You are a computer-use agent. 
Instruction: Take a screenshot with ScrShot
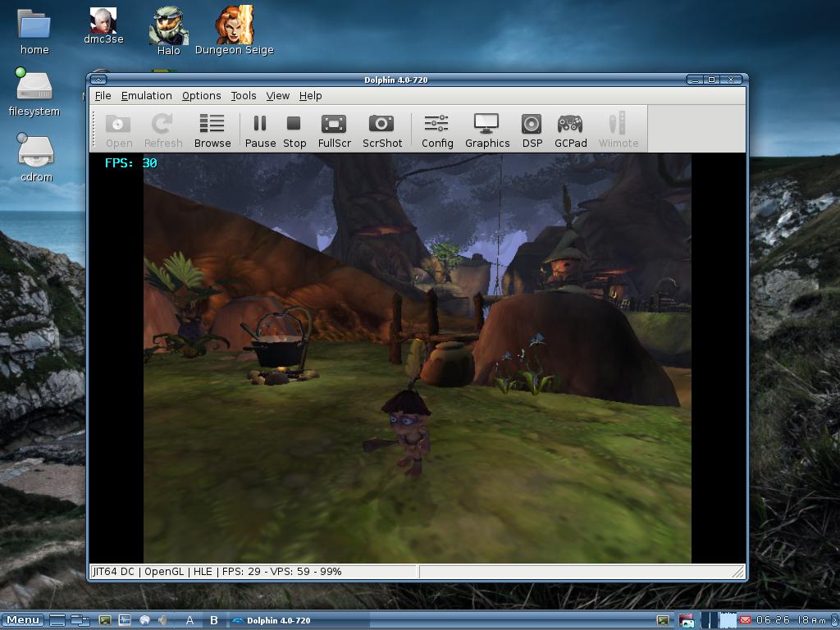381,130
